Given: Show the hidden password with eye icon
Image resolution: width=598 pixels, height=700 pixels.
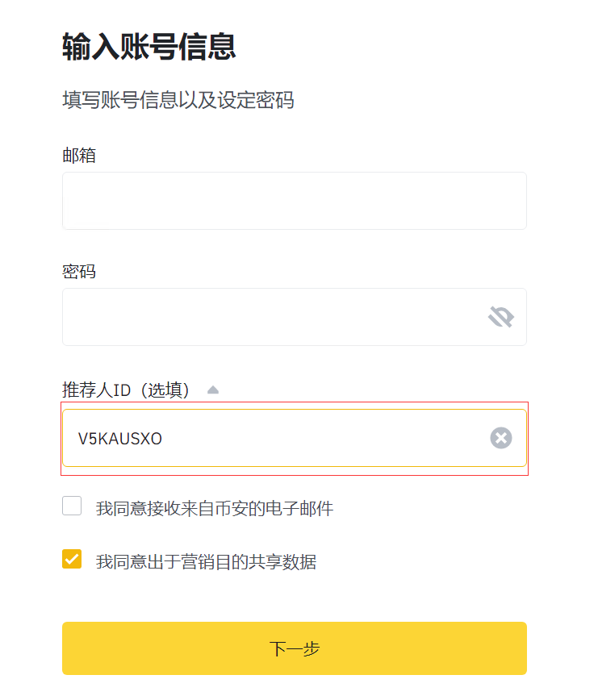Looking at the screenshot, I should point(501,317).
